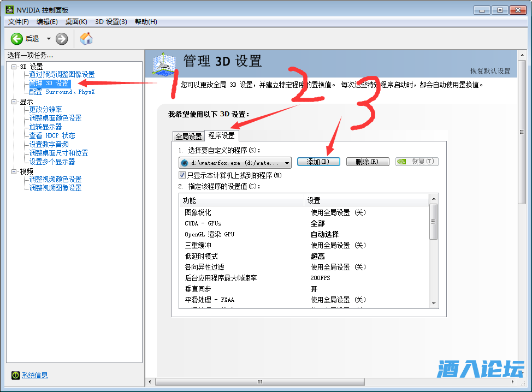Select the 图象锐化 setting row
This screenshot has height=392, width=532.
(304, 212)
